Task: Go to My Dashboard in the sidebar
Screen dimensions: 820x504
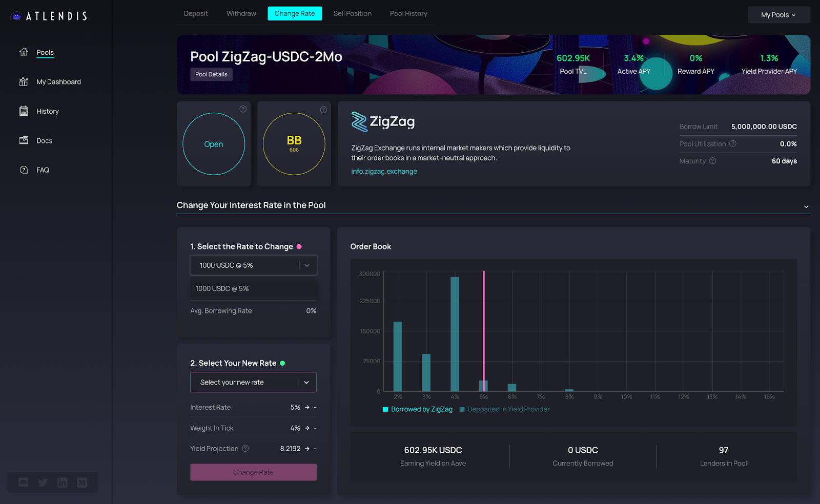Action: coord(59,82)
